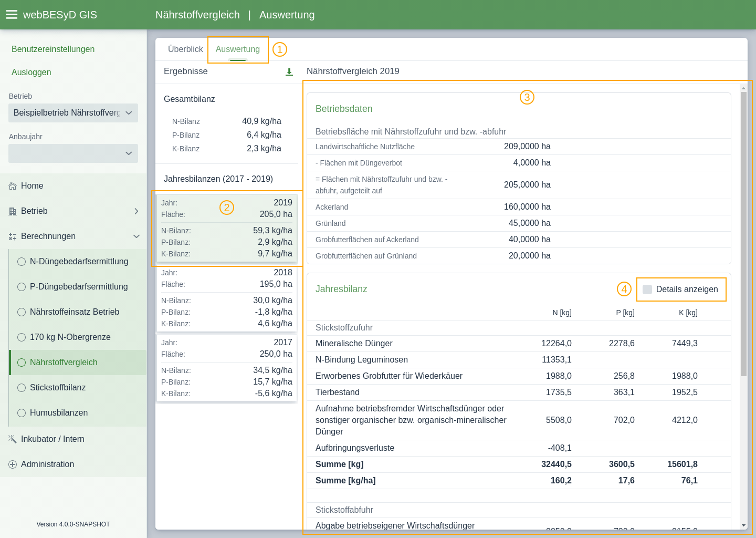The image size is (756, 538).
Task: Click the Gesamtbilanz heading
Action: (x=190, y=99)
